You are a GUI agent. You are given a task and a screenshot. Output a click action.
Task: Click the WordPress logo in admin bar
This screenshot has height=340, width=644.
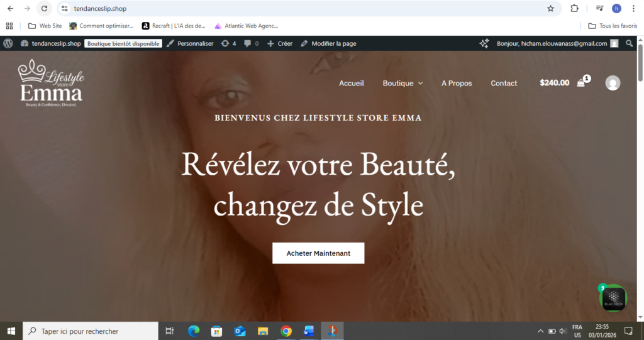(x=8, y=43)
